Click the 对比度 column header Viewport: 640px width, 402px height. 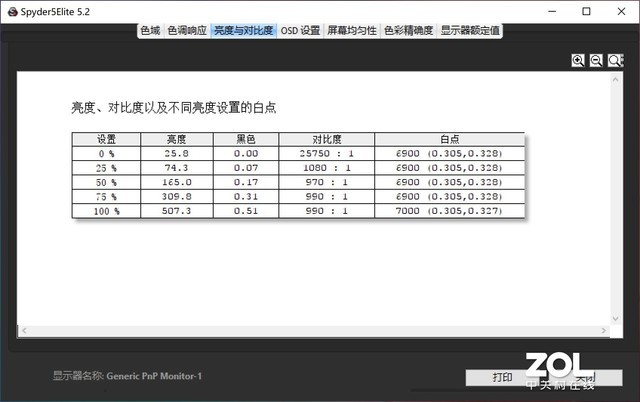coord(327,139)
